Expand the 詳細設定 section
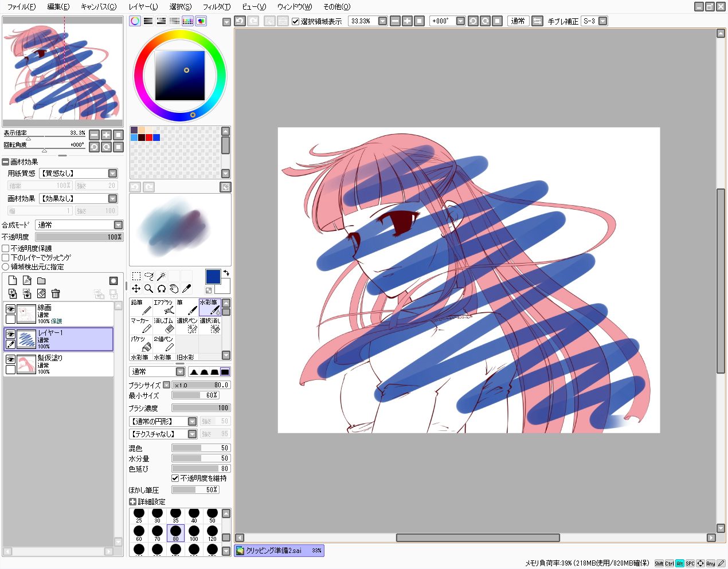 pos(133,501)
